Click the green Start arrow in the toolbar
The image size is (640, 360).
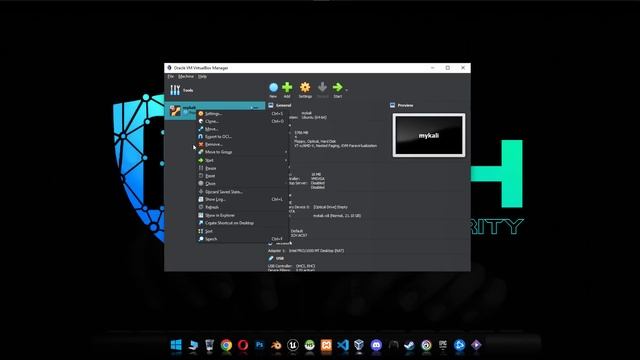coord(338,89)
